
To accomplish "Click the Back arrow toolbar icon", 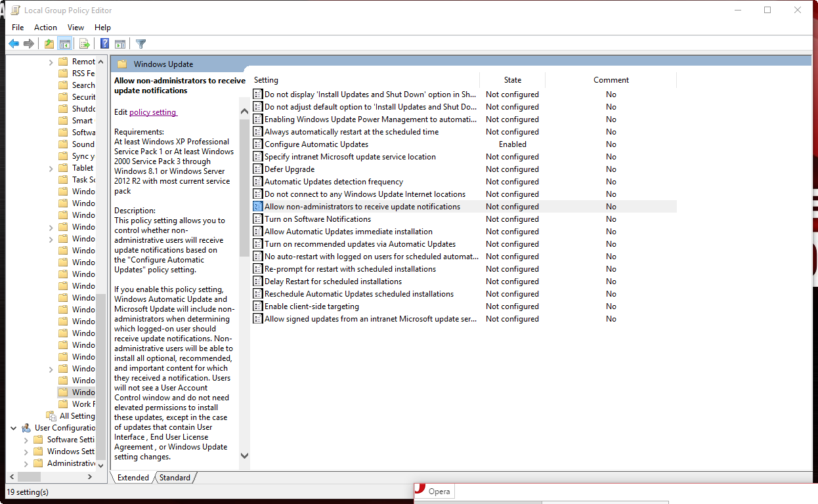I will (x=13, y=44).
